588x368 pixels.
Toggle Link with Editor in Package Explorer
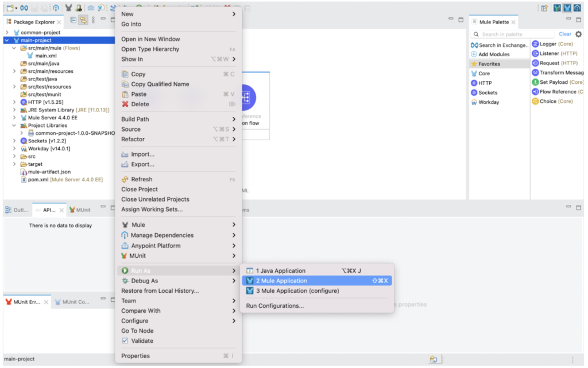[x=83, y=20]
